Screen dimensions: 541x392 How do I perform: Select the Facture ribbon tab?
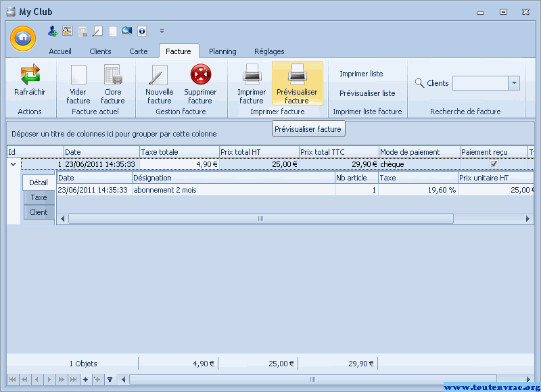pyautogui.click(x=179, y=51)
